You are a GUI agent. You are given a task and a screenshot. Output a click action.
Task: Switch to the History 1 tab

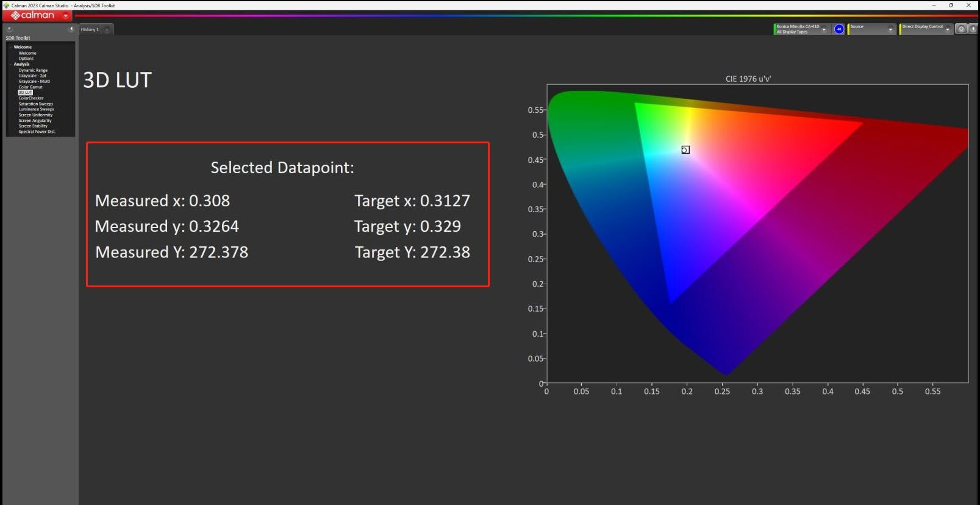[x=90, y=29]
